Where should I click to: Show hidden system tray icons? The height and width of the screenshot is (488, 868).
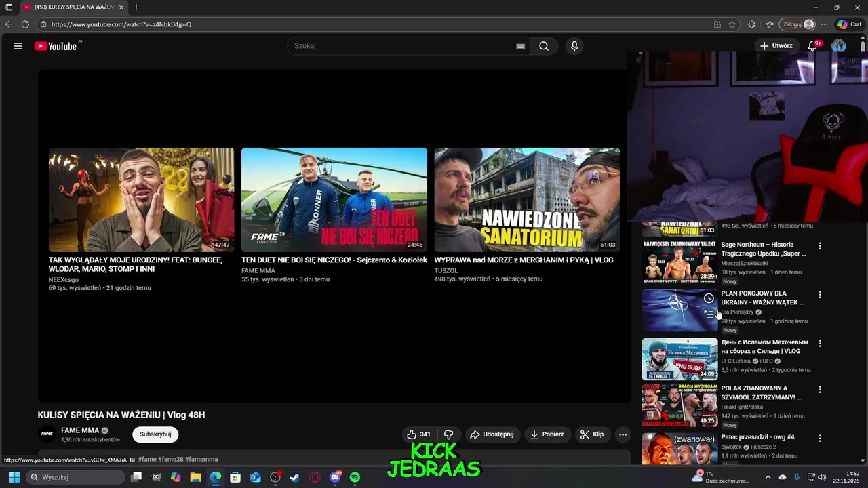(768, 477)
